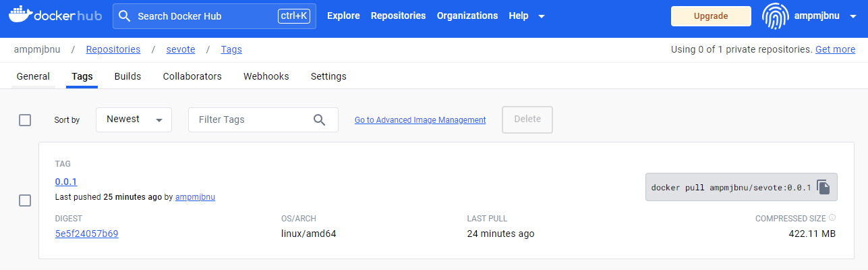The width and height of the screenshot is (868, 270).
Task: Click the Using 0 of 1 private repositories text
Action: 742,49
